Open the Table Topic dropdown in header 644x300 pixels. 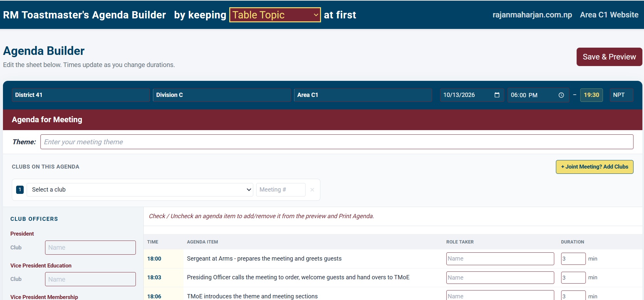275,15
